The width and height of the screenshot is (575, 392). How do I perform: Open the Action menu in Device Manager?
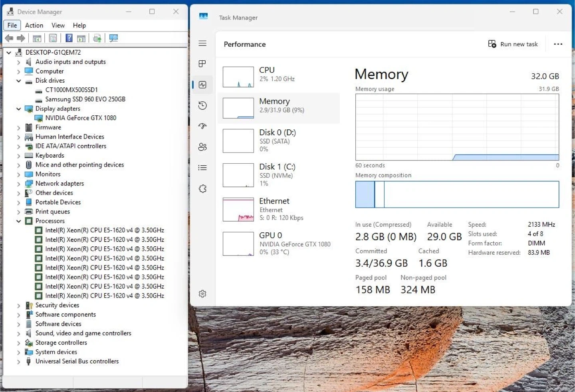click(34, 25)
